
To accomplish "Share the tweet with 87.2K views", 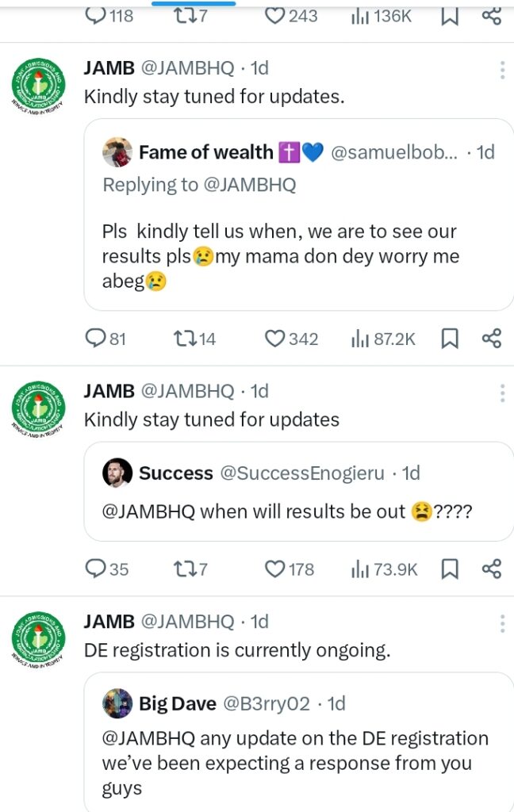I will click(x=492, y=339).
